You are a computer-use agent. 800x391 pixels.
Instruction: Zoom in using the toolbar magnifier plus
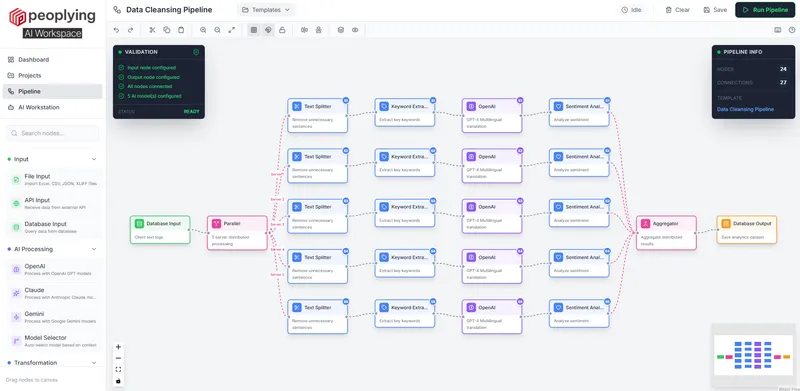[203, 30]
